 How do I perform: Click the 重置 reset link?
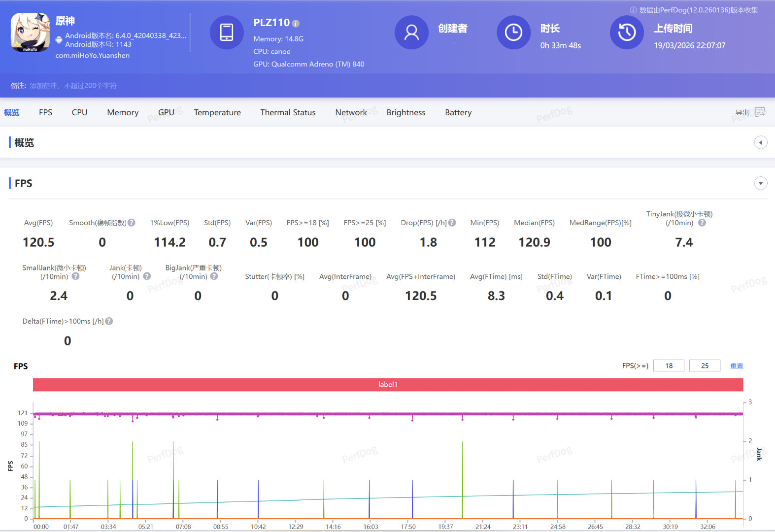pos(737,366)
